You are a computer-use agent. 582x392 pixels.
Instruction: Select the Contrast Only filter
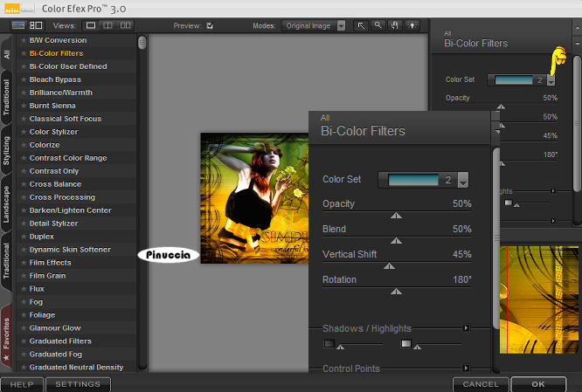click(x=54, y=171)
